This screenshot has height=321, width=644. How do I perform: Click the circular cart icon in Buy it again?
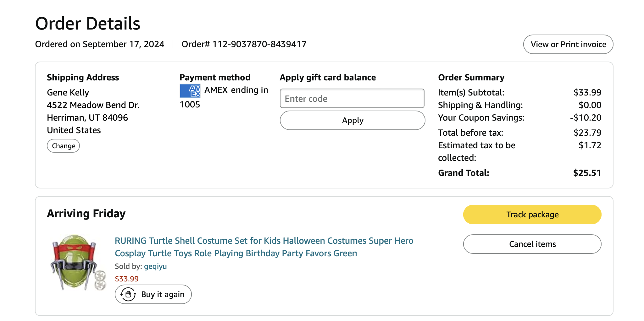tap(128, 294)
